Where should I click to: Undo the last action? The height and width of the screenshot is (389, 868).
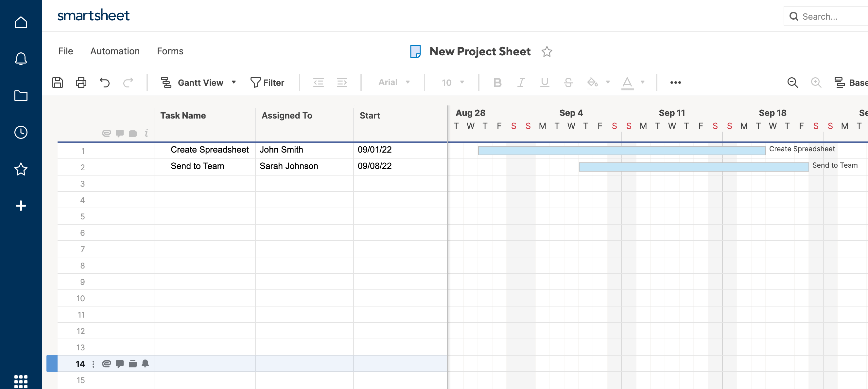(x=104, y=82)
